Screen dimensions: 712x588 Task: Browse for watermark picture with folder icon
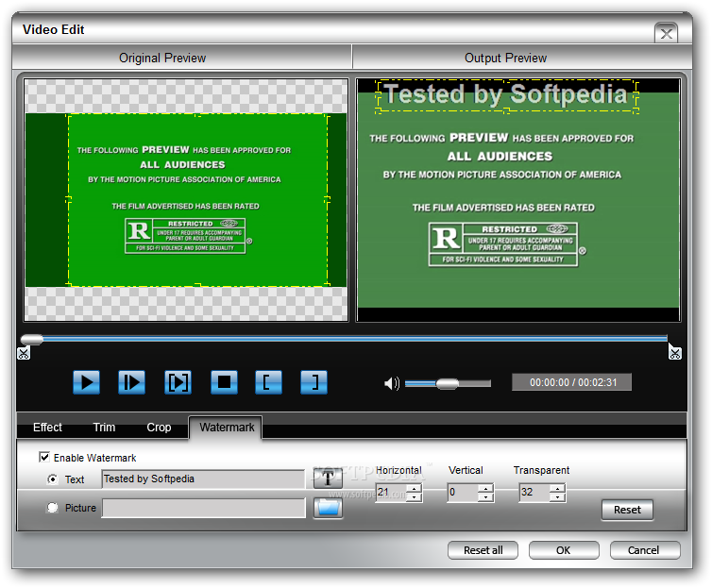point(328,508)
